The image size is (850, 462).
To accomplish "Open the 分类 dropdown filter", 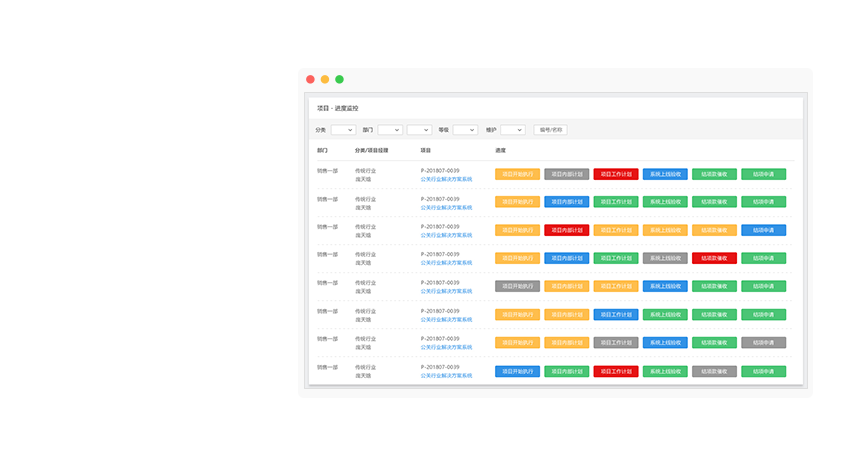I will click(x=343, y=130).
